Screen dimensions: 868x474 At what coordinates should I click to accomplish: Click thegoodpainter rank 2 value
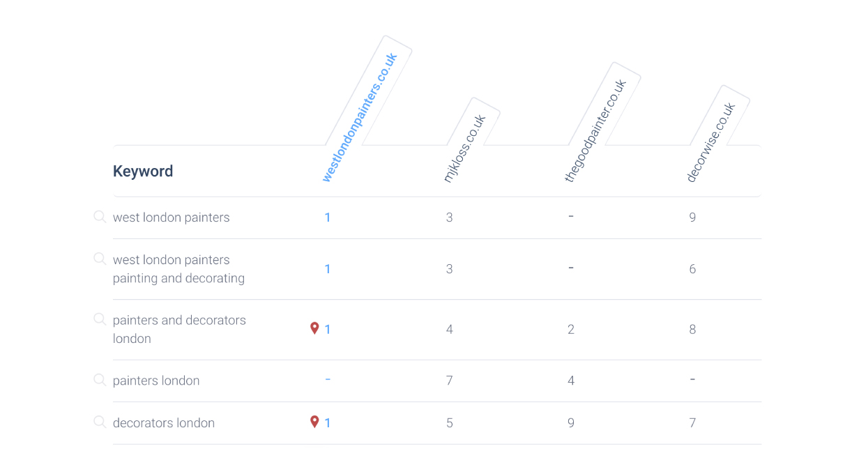pyautogui.click(x=571, y=330)
